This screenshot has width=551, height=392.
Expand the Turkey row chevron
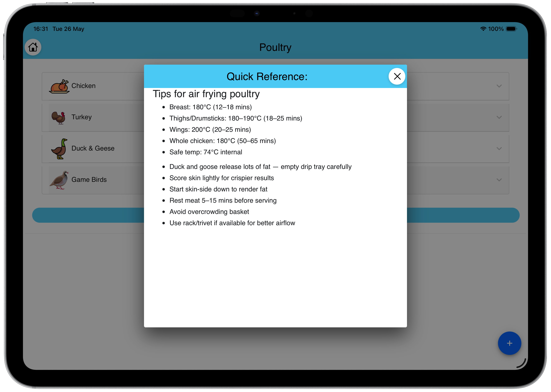coord(499,117)
